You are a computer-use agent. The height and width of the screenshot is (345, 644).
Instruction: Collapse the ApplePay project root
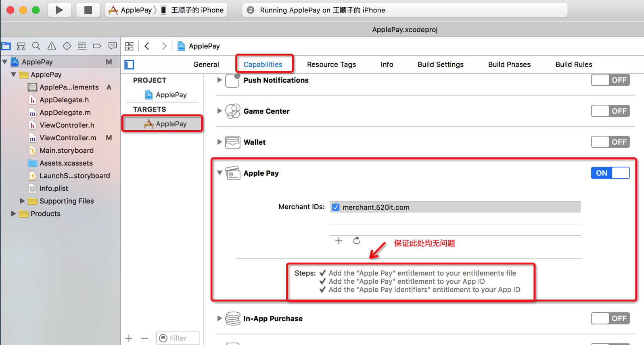pyautogui.click(x=5, y=62)
